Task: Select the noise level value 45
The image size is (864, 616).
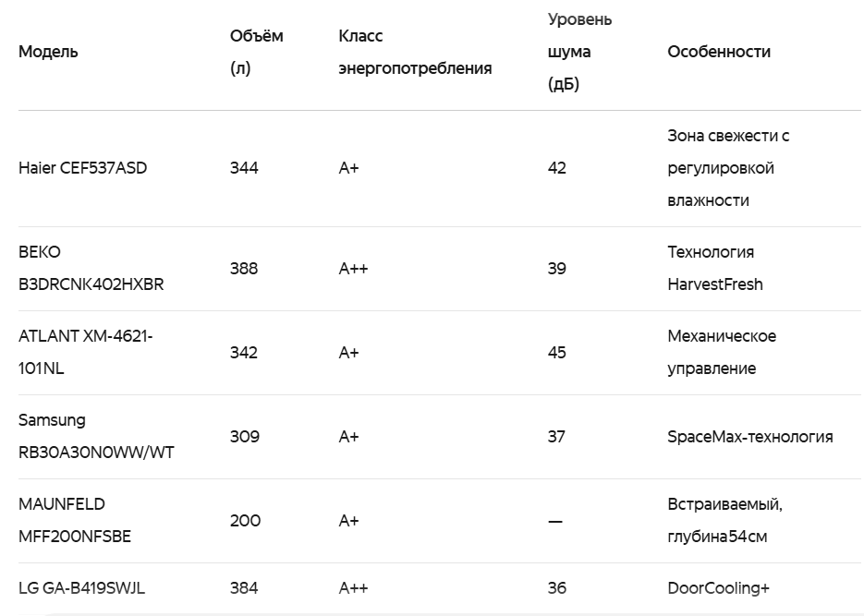Action: click(556, 352)
